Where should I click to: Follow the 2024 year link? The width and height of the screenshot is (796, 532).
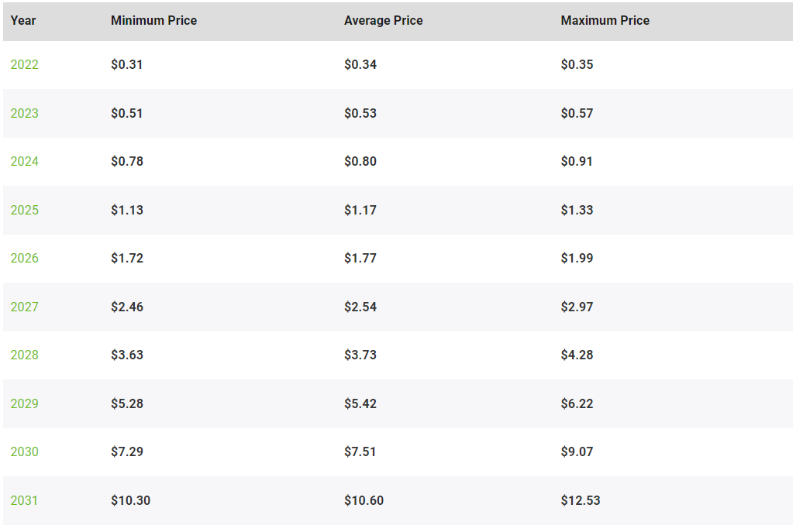(24, 161)
